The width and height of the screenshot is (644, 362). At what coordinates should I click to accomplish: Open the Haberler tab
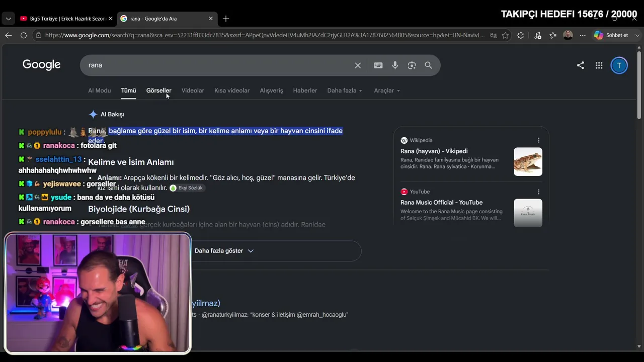click(305, 90)
